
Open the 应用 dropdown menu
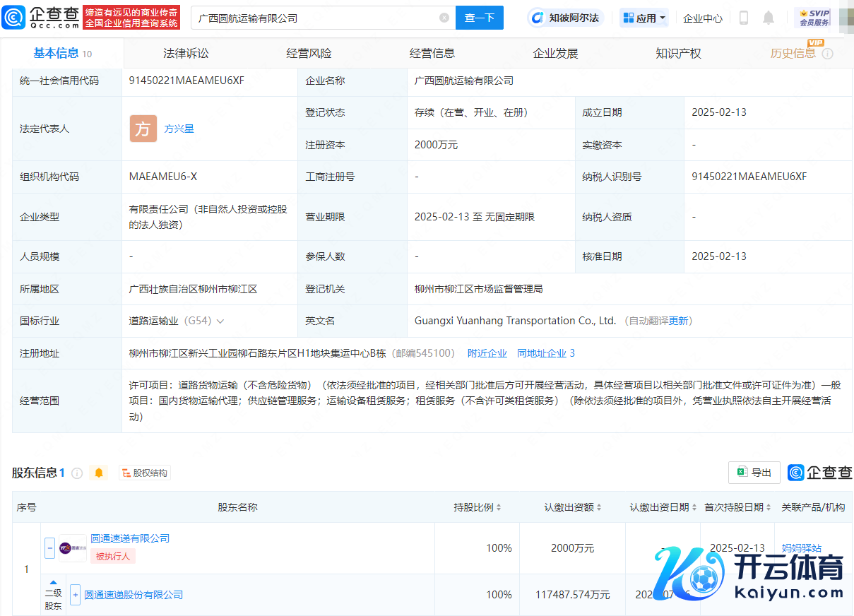coord(644,18)
